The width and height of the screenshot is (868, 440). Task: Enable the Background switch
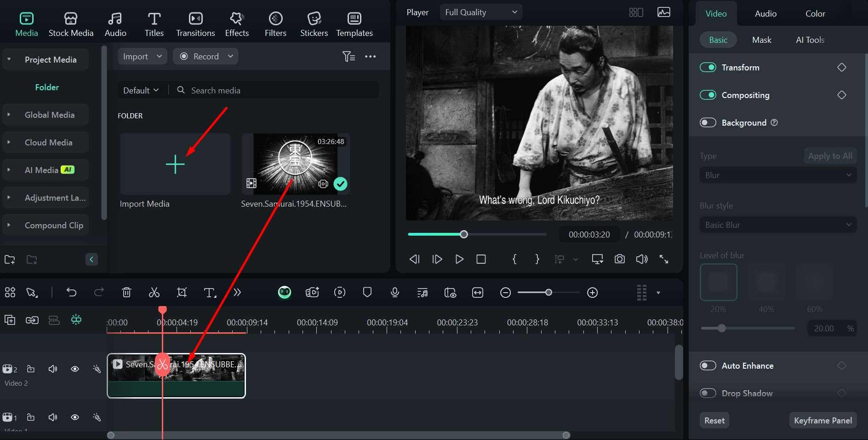708,123
